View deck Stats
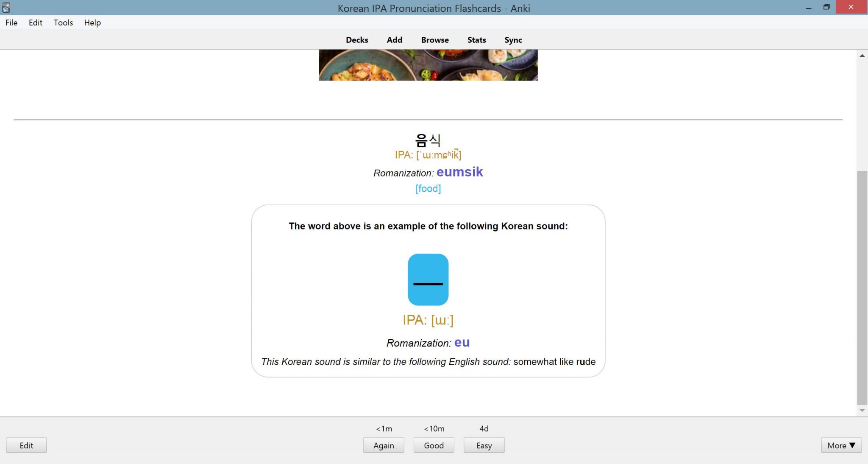 click(476, 40)
